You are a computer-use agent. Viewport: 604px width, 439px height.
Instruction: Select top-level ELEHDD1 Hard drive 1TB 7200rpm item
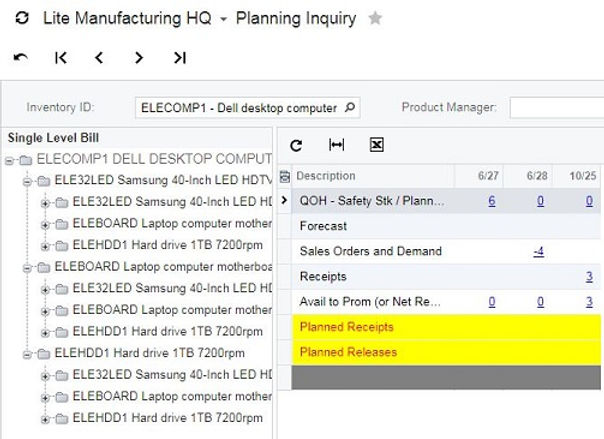pos(149,353)
